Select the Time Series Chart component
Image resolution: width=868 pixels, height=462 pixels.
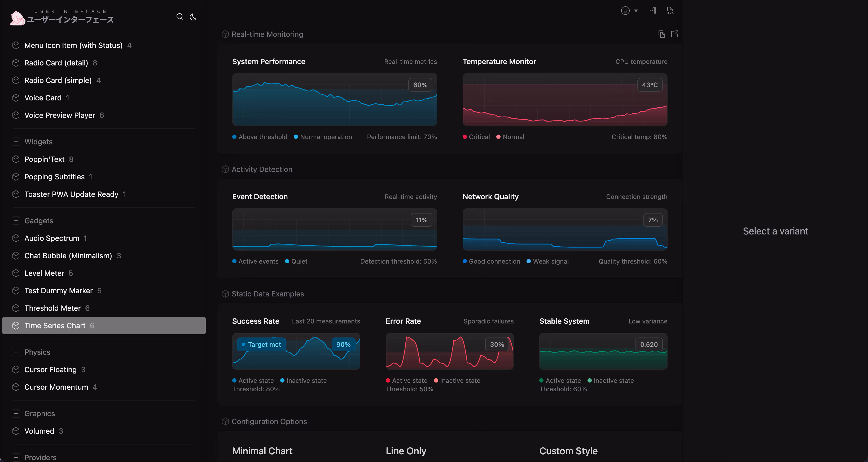pos(55,325)
